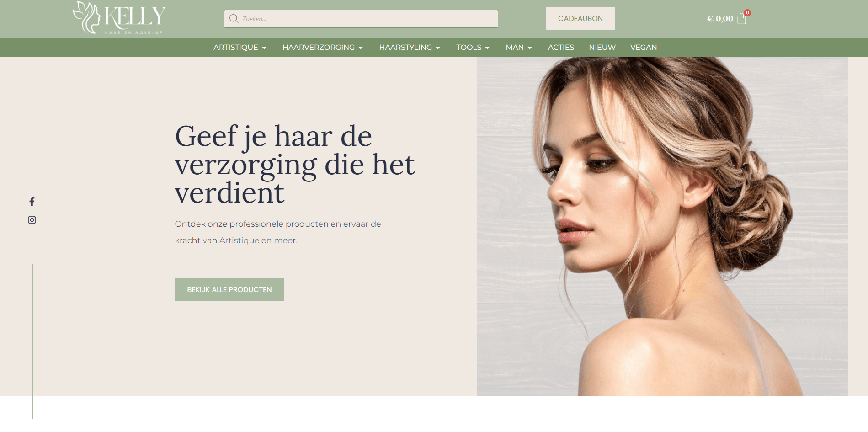The image size is (868, 432).
Task: Expand the Man dropdown arrow
Action: point(530,48)
